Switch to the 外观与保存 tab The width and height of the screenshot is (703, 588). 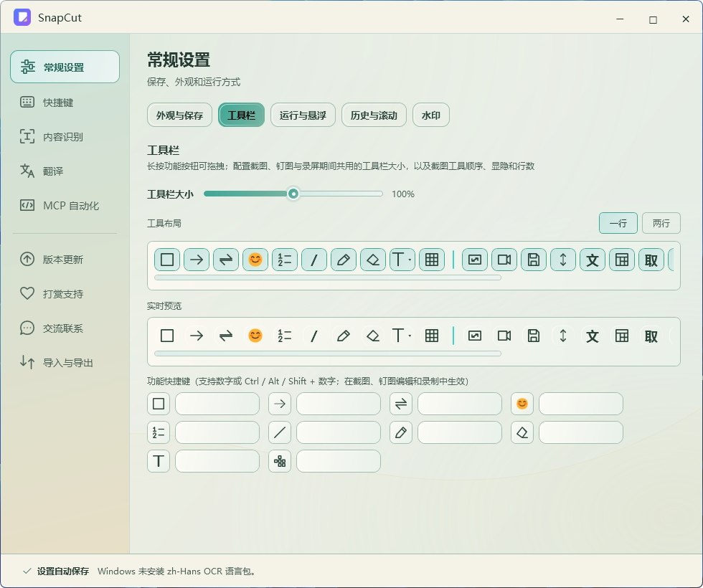pos(179,115)
